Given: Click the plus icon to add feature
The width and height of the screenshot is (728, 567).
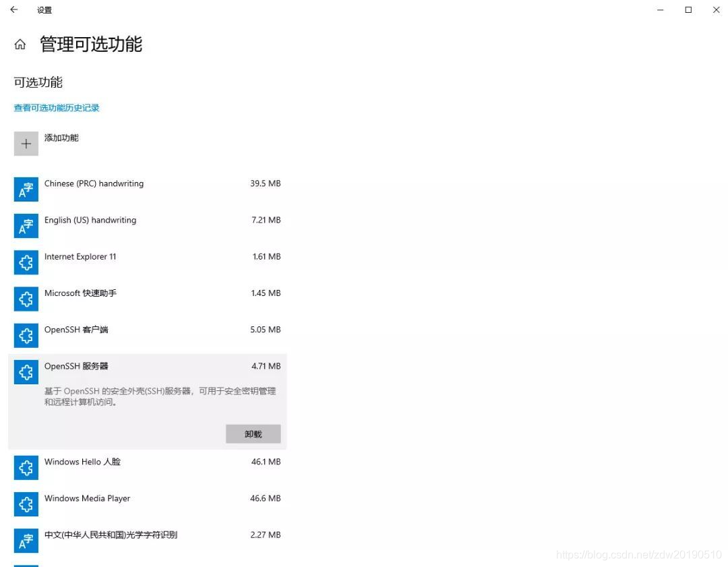Looking at the screenshot, I should [26, 144].
